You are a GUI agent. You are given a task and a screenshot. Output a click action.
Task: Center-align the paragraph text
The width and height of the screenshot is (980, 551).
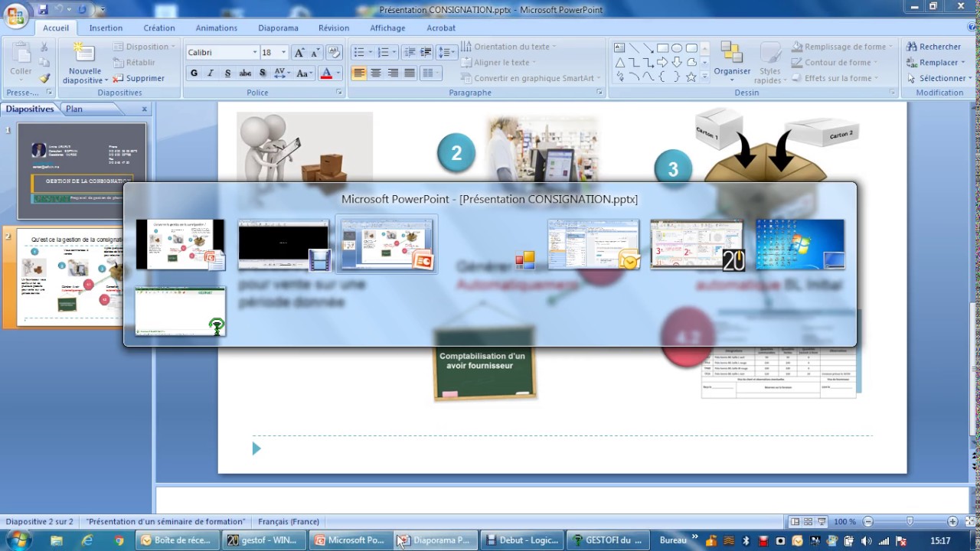376,73
